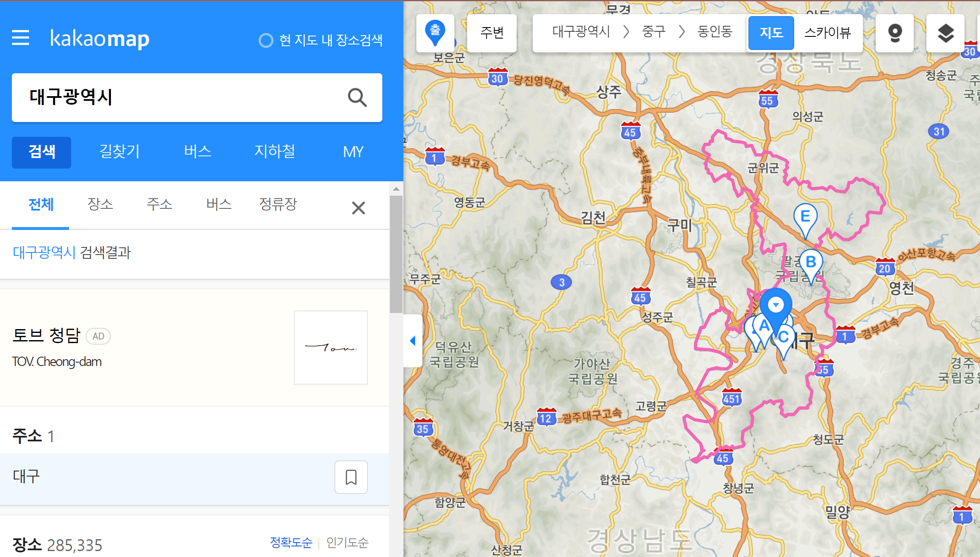Image resolution: width=980 pixels, height=557 pixels.
Task: Click the roadview pin icon
Action: [x=894, y=33]
